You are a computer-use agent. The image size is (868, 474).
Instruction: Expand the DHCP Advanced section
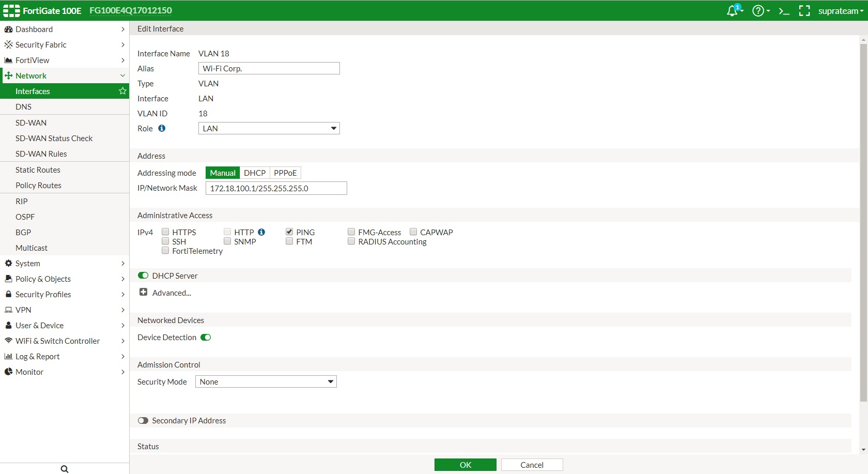144,293
